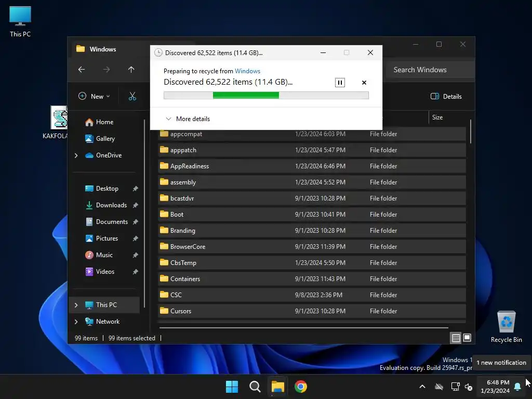The width and height of the screenshot is (532, 399).
Task: Select the Branding folder
Action: [312, 231]
